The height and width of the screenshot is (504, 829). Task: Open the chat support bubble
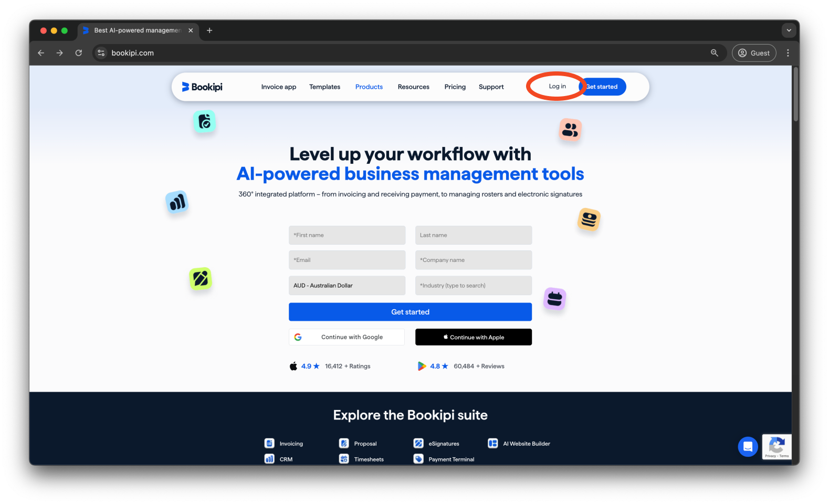click(x=748, y=447)
